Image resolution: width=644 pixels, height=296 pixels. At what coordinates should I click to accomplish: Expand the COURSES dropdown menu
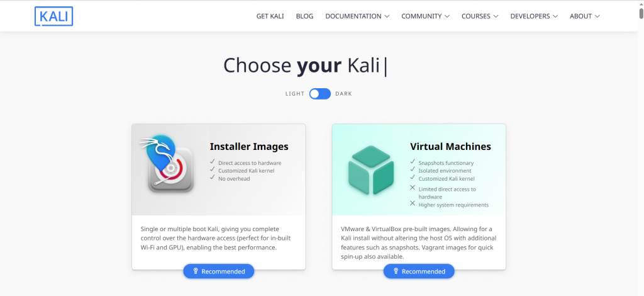pyautogui.click(x=480, y=16)
